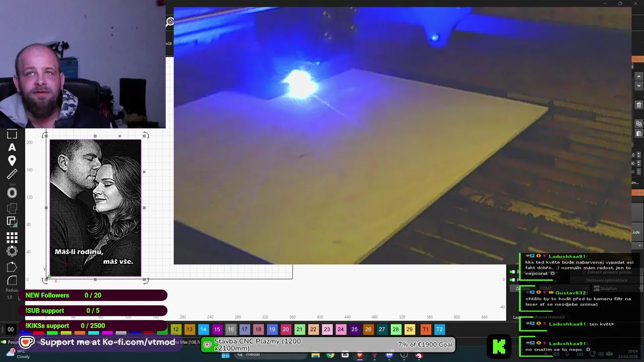Select color swatch 18

click(x=258, y=329)
